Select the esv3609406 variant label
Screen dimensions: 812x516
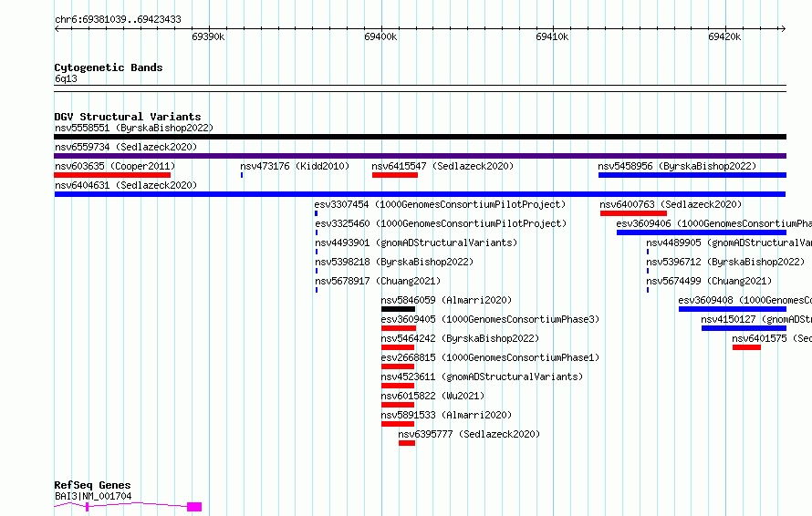point(714,223)
